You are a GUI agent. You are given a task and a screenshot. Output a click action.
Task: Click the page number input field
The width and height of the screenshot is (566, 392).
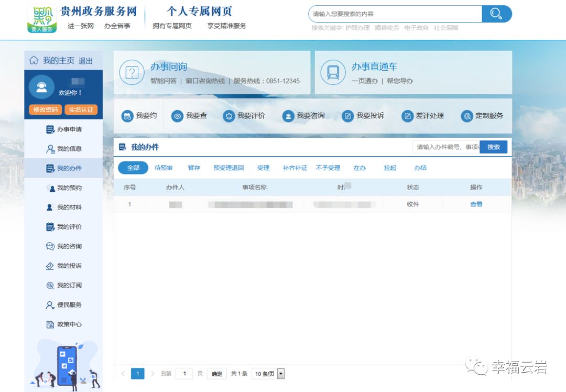click(x=184, y=374)
